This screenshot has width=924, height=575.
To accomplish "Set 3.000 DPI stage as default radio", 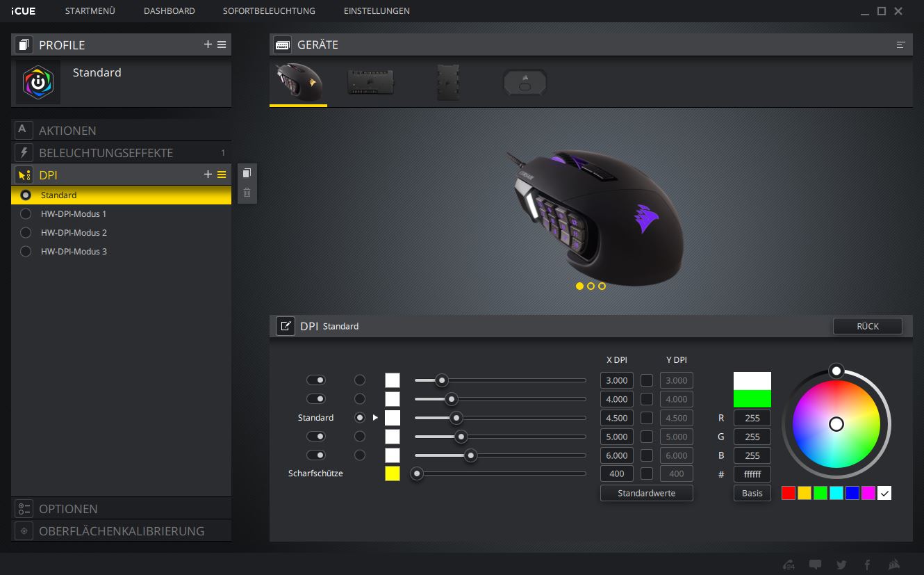I will pyautogui.click(x=360, y=380).
